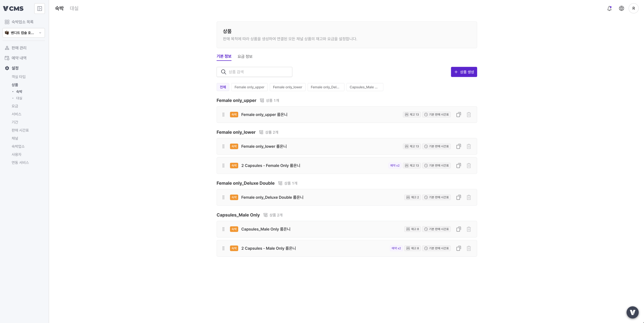Viewport: 644px width, 323px height.
Task: Collapse the sidebar panel icon
Action: (x=39, y=8)
